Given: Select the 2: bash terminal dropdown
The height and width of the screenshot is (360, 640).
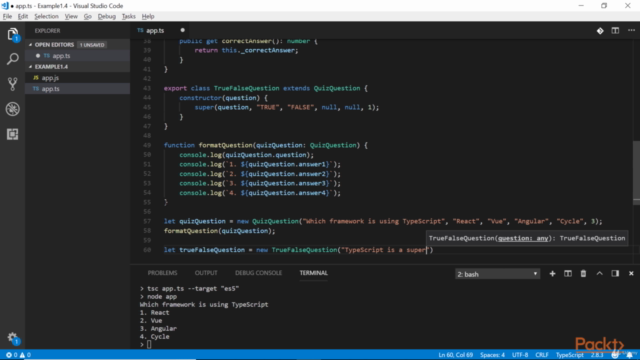Looking at the screenshot, I should 497,274.
